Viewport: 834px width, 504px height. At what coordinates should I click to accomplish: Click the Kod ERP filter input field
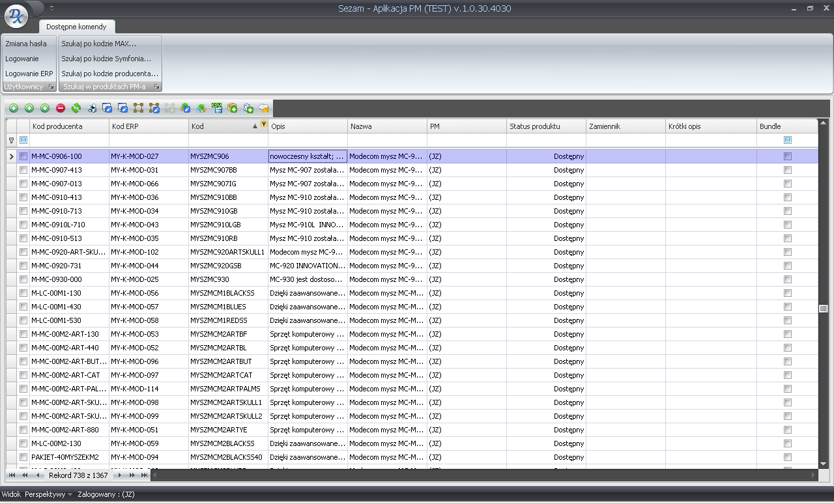pos(149,140)
